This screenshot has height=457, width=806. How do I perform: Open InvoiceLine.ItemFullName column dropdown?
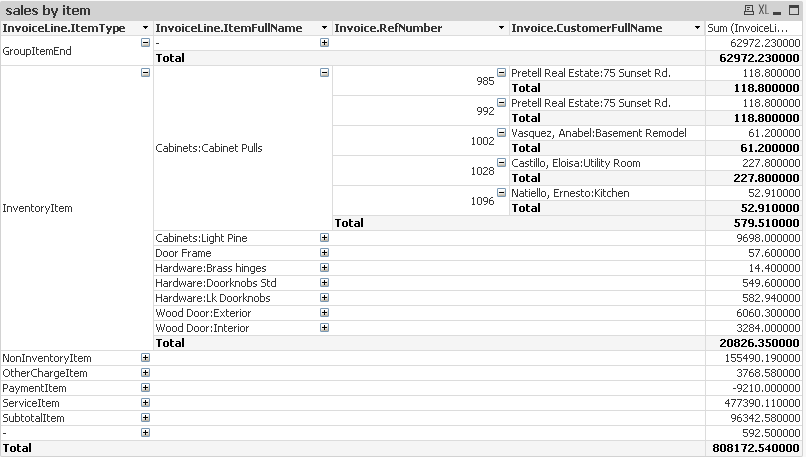324,28
